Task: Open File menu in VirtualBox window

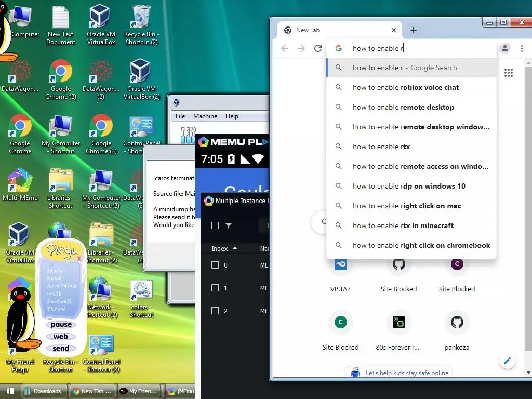Action: pyautogui.click(x=180, y=116)
